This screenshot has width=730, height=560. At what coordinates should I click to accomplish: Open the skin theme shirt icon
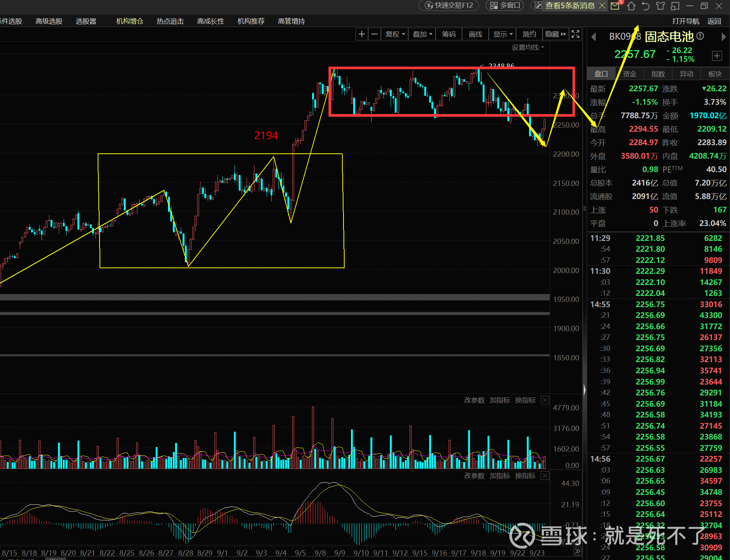(x=660, y=6)
